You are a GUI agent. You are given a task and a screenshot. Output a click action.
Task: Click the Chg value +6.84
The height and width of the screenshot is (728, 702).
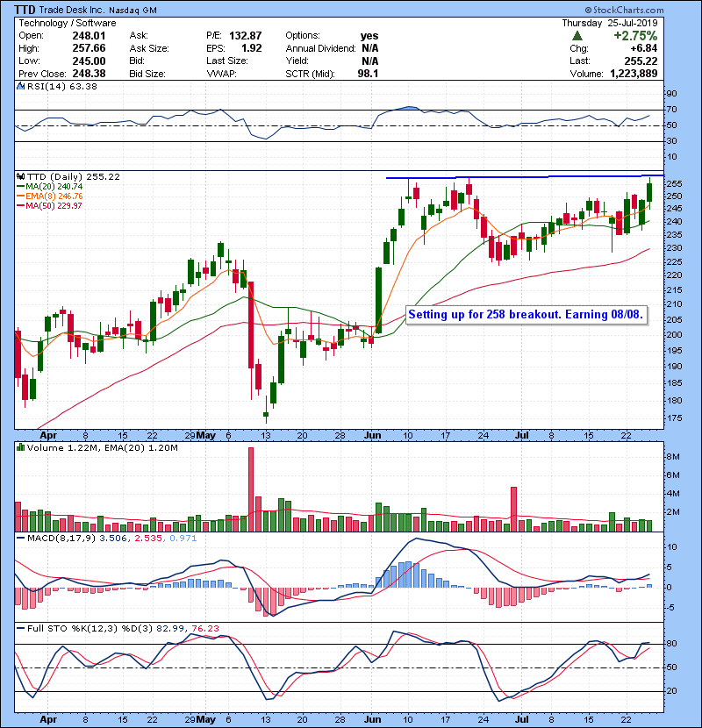[643, 48]
